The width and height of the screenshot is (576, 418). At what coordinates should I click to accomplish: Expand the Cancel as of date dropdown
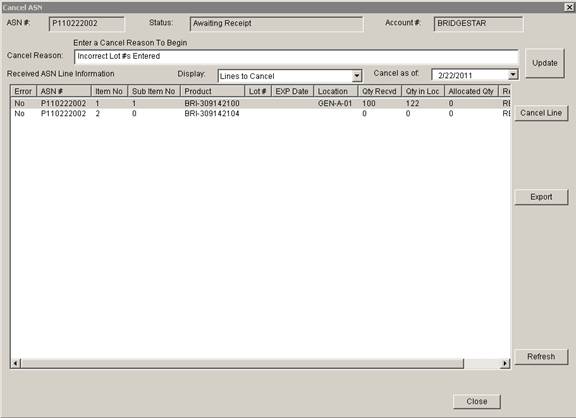513,75
